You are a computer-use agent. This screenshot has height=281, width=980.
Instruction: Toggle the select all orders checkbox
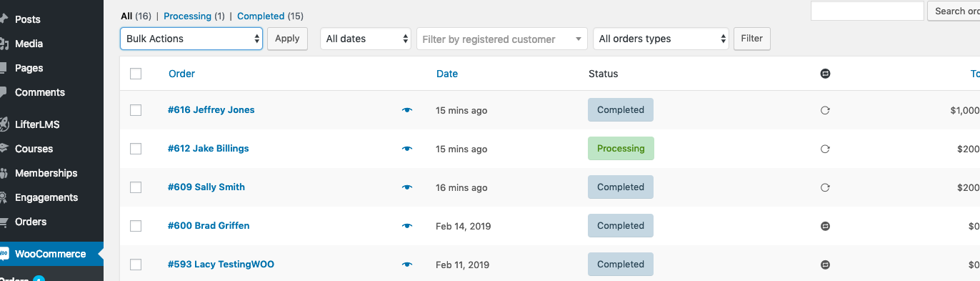[136, 74]
